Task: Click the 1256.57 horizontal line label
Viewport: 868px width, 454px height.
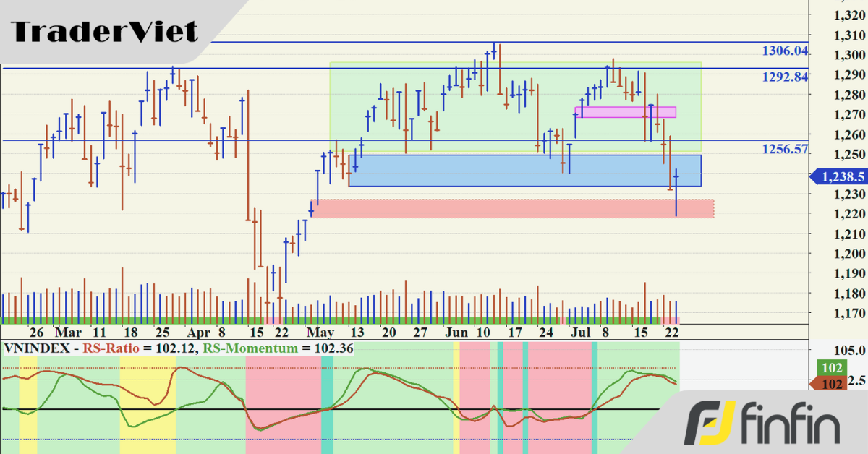Action: [784, 149]
